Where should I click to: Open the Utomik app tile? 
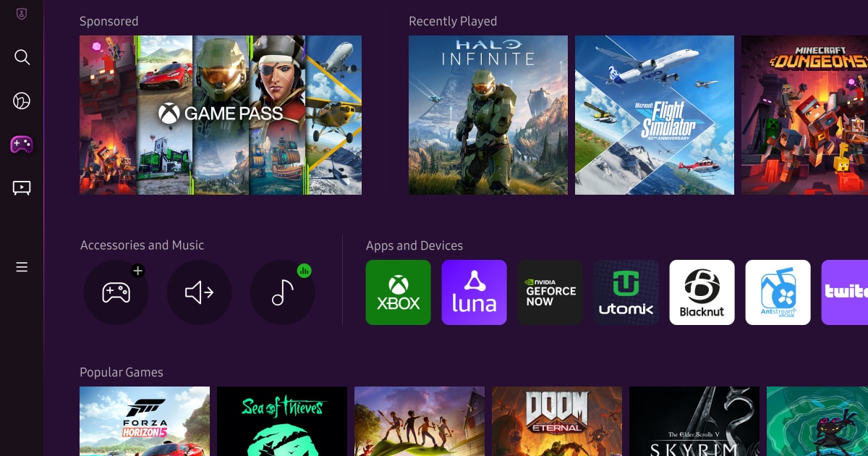pos(626,292)
